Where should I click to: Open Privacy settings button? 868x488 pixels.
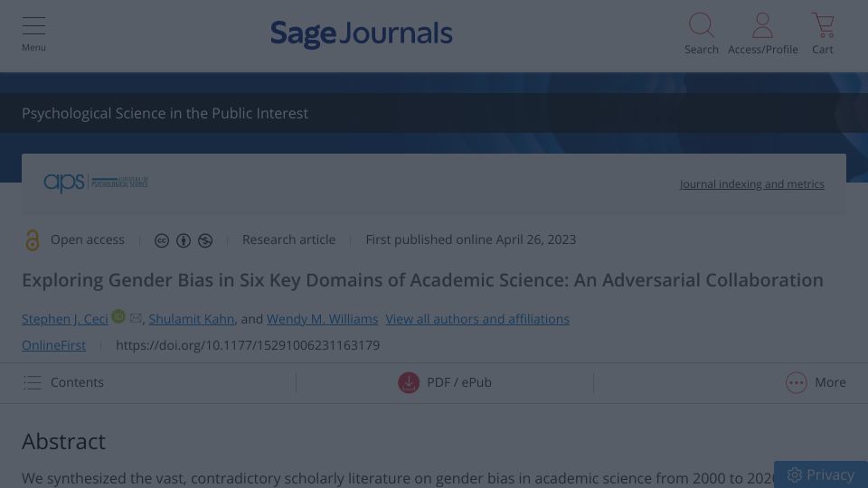pos(820,474)
